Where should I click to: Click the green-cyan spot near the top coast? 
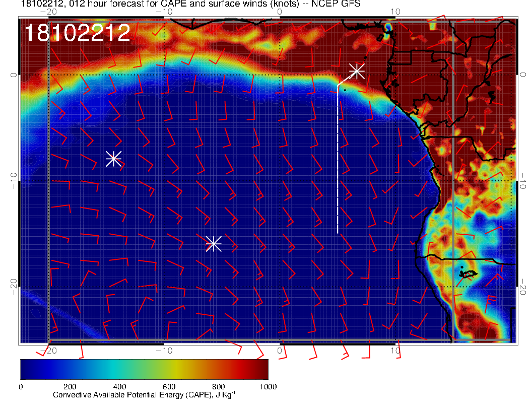tap(388, 27)
